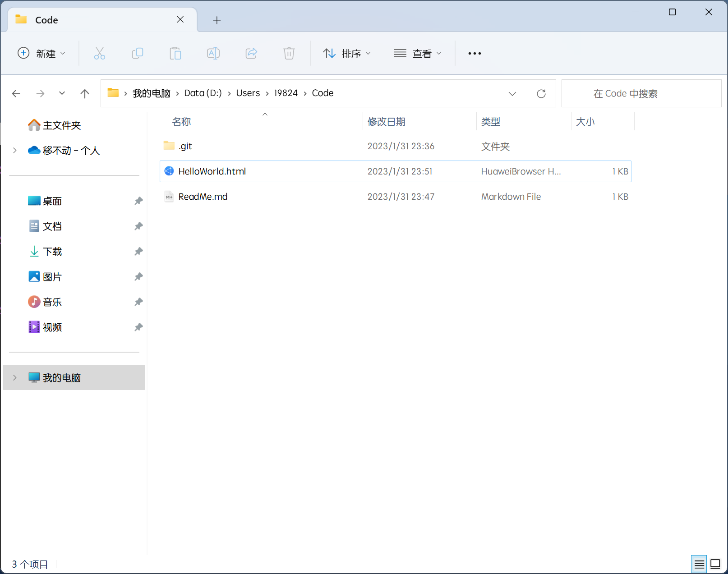Select the HelloWorld.html browser file icon
728x574 pixels.
(169, 171)
